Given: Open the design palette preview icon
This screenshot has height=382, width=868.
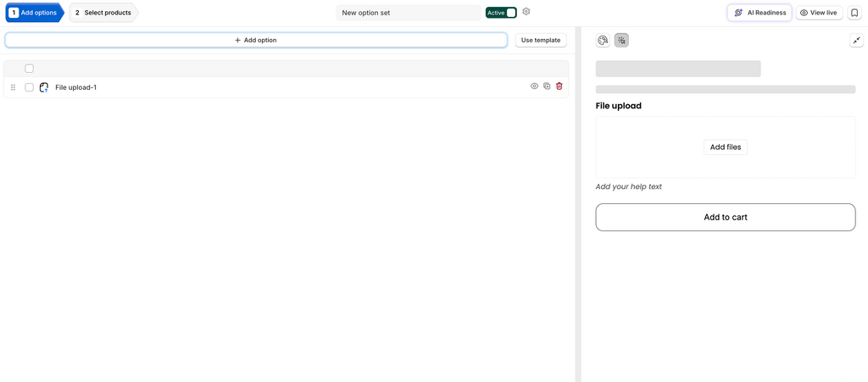Looking at the screenshot, I should (x=603, y=41).
